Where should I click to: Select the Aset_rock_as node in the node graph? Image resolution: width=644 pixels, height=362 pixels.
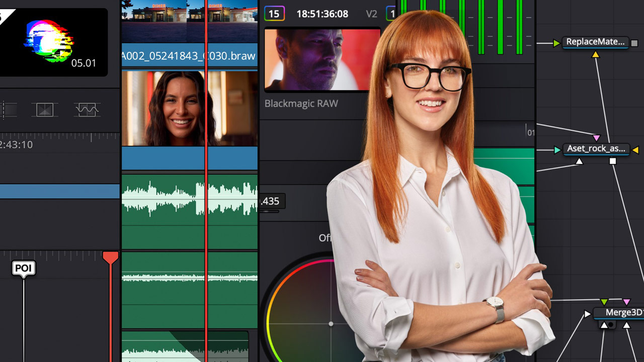(x=596, y=149)
